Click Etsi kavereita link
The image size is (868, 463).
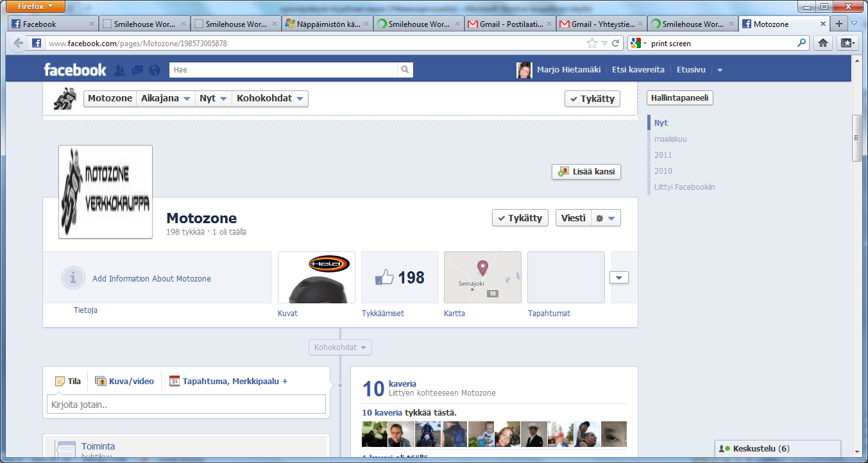coord(638,70)
